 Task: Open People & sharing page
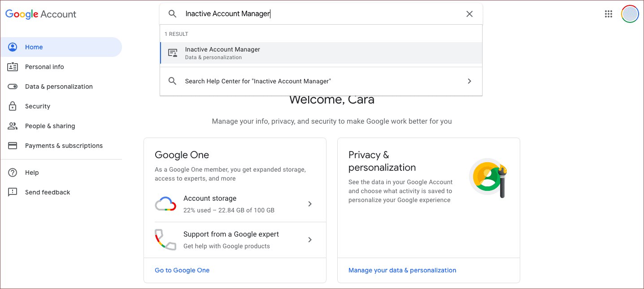[x=50, y=126]
